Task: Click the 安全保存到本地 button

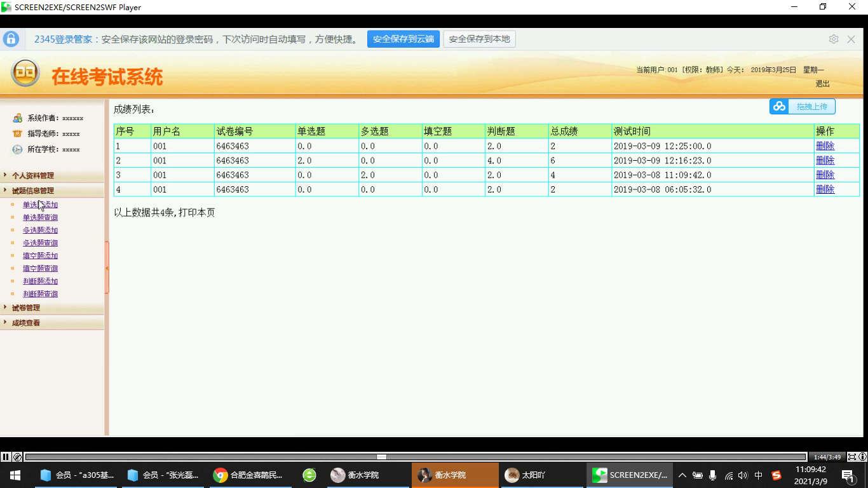Action: [479, 39]
